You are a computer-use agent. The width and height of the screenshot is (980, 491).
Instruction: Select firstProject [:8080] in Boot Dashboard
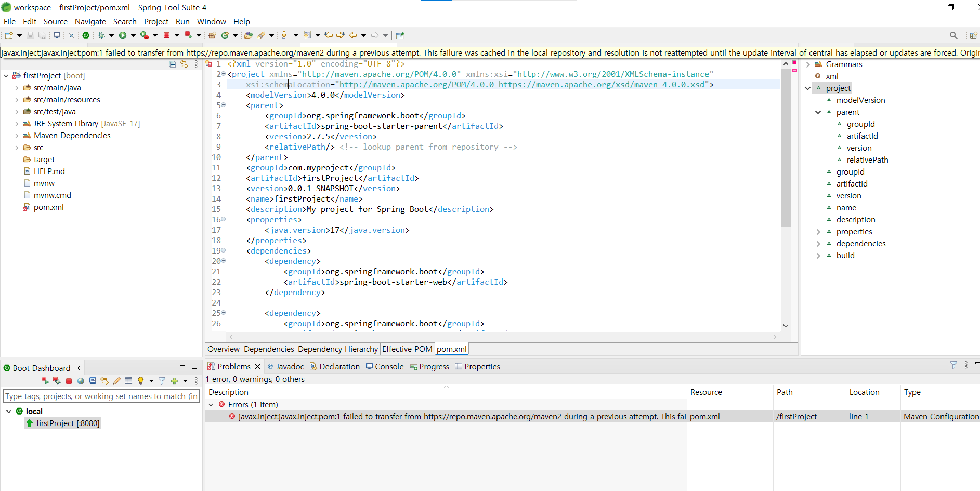click(x=63, y=423)
